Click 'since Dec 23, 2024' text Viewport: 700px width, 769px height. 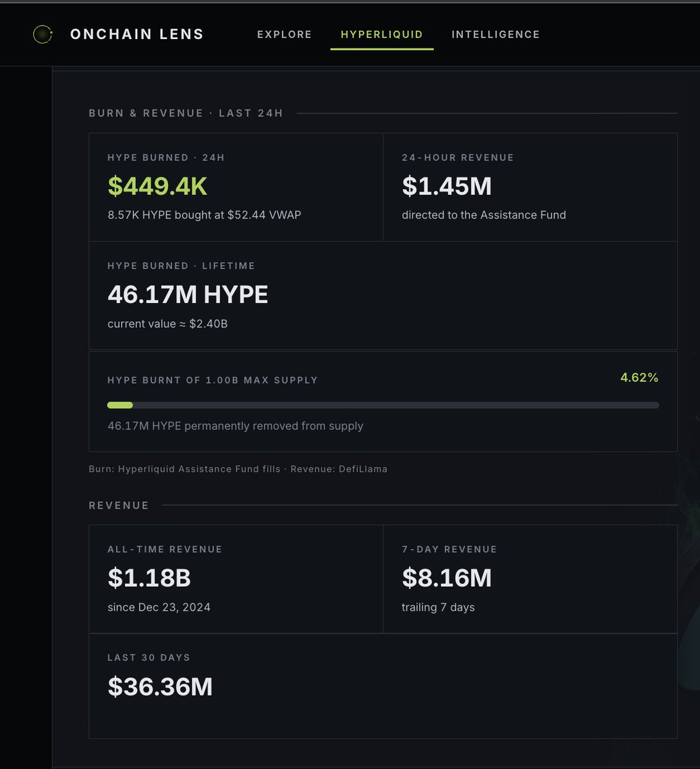159,607
